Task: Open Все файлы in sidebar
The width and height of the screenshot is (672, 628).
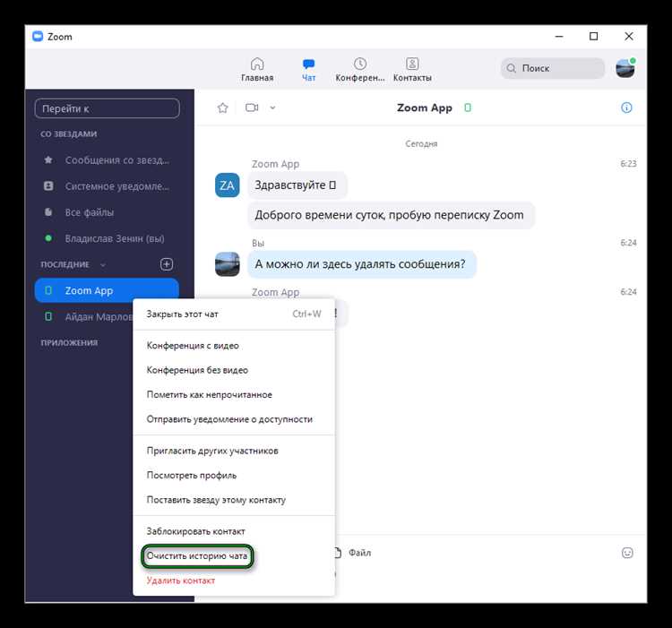Action: point(108,212)
